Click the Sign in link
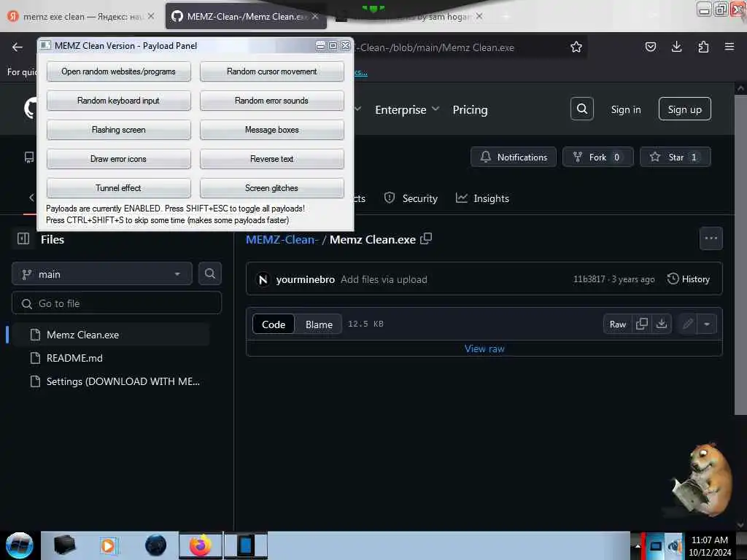The height and width of the screenshot is (560, 747). tap(625, 109)
